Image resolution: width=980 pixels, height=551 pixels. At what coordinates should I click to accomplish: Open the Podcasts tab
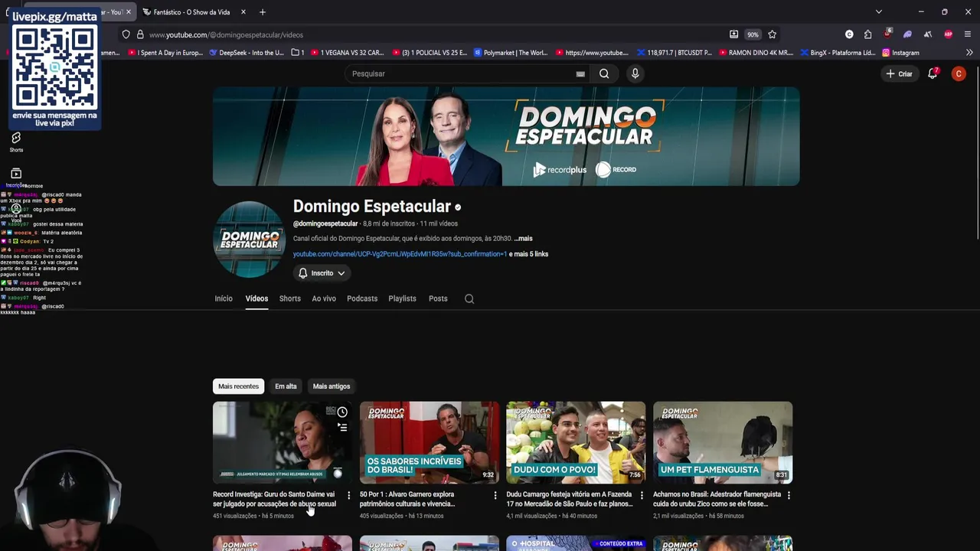click(x=362, y=298)
